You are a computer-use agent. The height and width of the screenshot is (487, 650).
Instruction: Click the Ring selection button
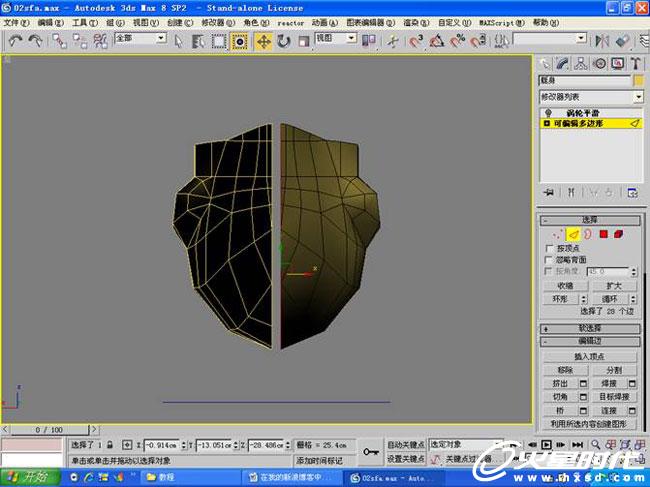[561, 299]
